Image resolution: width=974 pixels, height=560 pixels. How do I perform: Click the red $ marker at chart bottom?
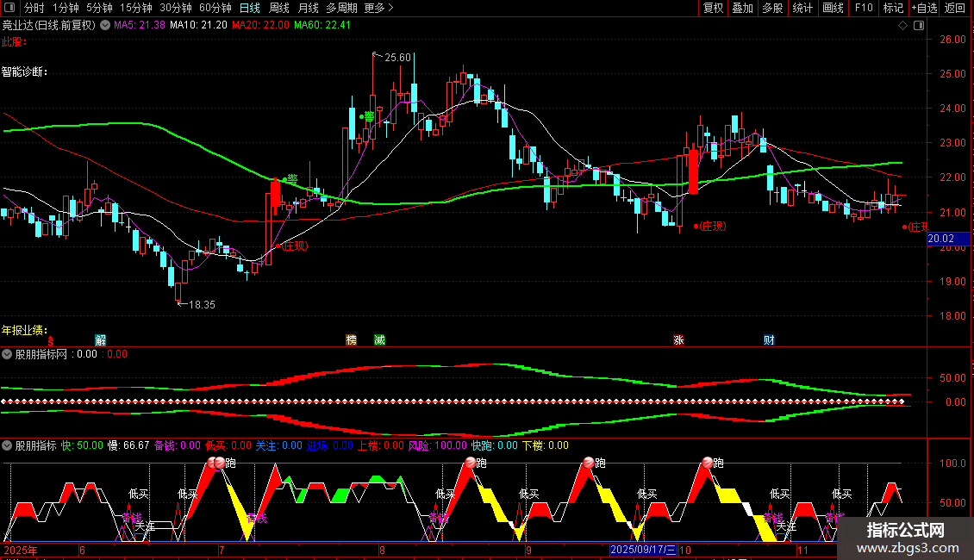tap(51, 341)
